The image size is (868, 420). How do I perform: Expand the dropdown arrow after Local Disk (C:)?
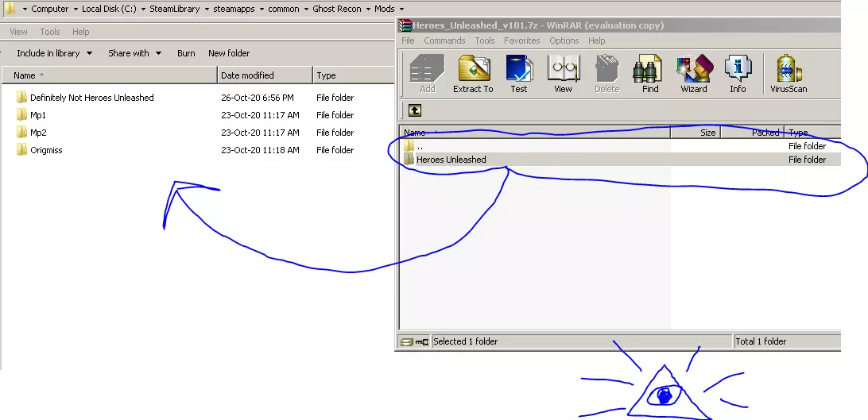click(143, 9)
